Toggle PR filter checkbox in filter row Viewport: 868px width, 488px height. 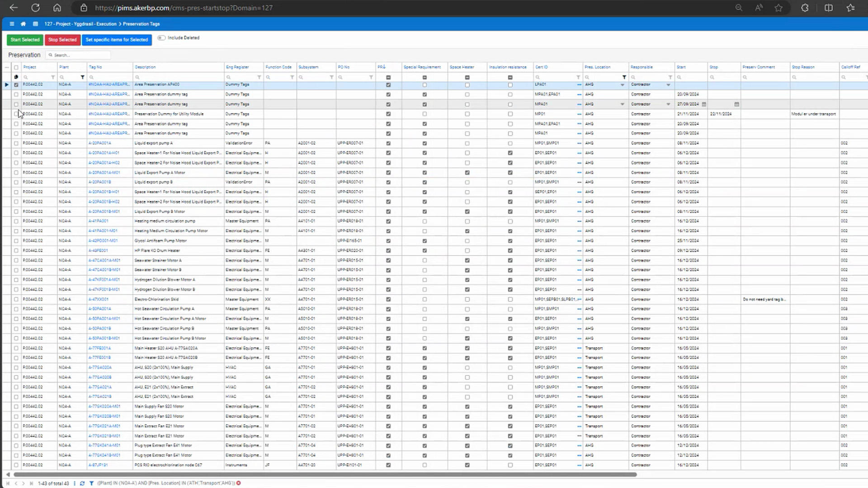click(x=388, y=77)
